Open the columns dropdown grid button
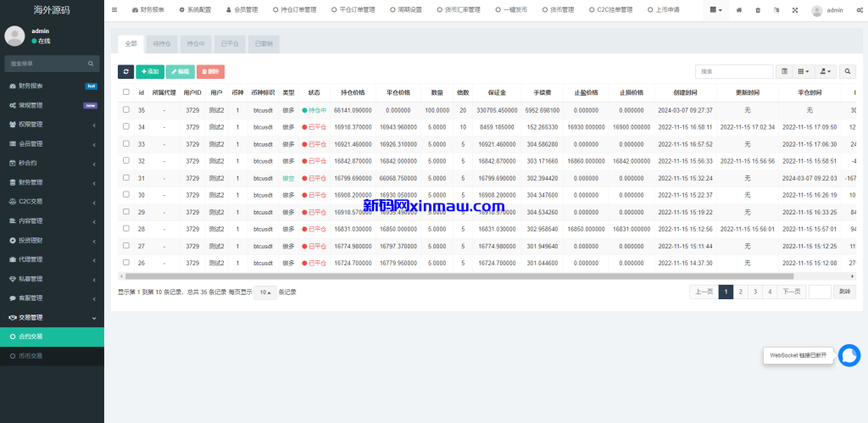The image size is (868, 423). click(804, 71)
